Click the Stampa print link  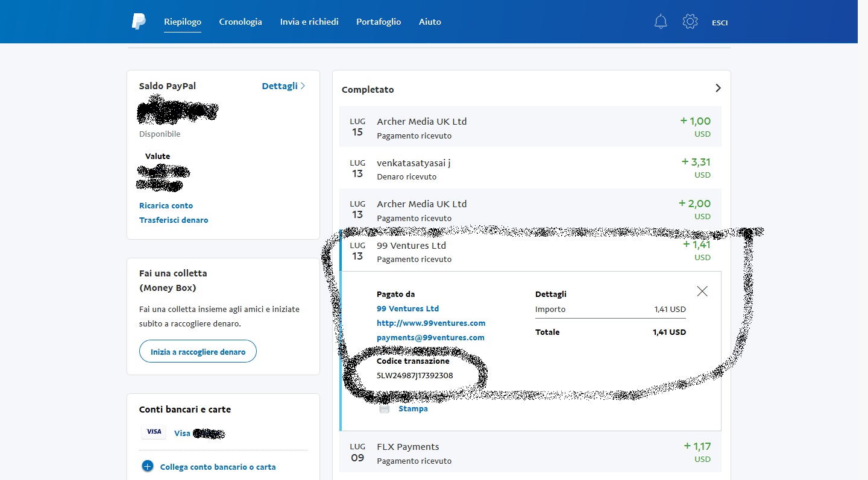pos(413,409)
